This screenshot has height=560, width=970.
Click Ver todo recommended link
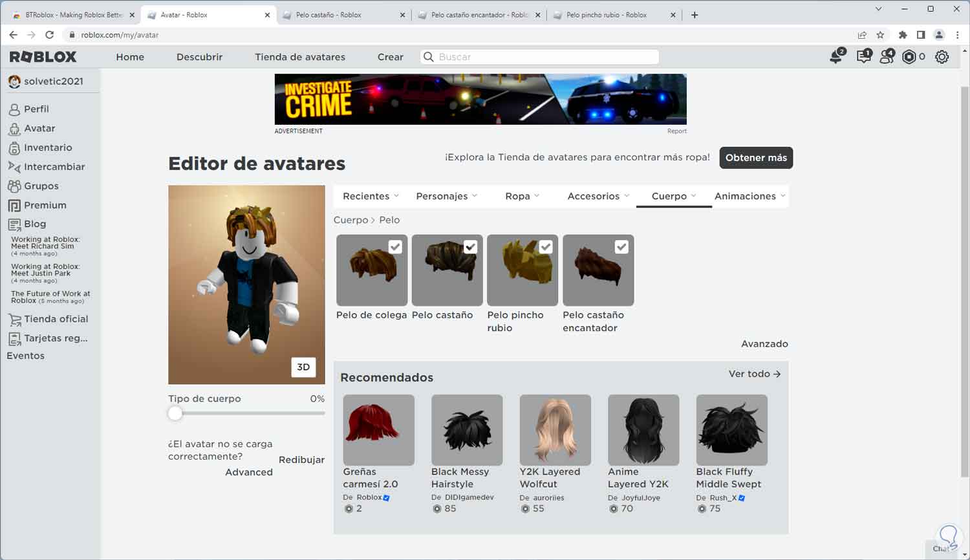click(755, 374)
